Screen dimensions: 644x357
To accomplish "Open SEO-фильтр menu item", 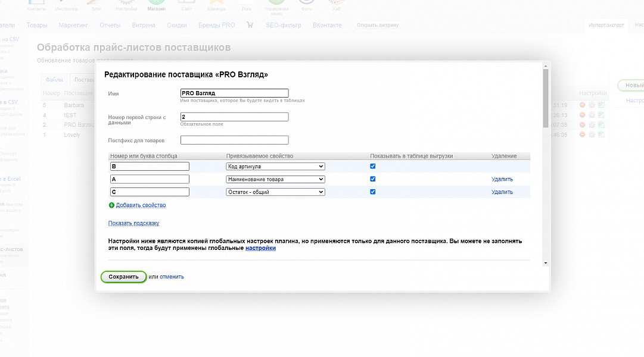I will click(x=284, y=26).
